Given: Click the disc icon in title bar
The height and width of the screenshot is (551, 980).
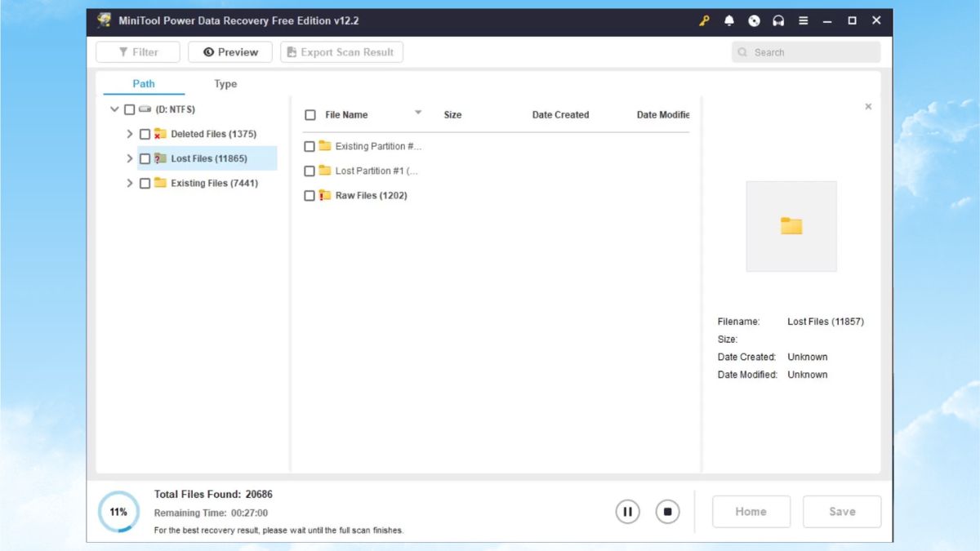Looking at the screenshot, I should [754, 20].
